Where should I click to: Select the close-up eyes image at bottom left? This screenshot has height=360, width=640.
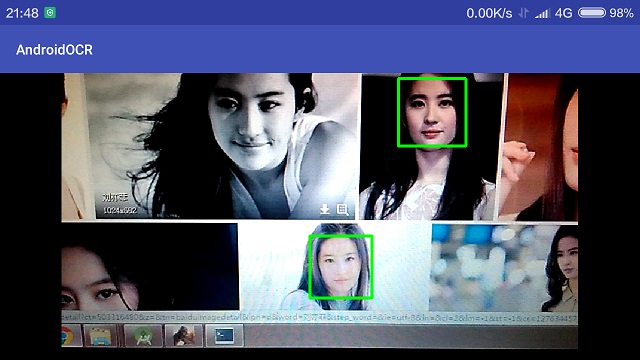tap(150, 267)
